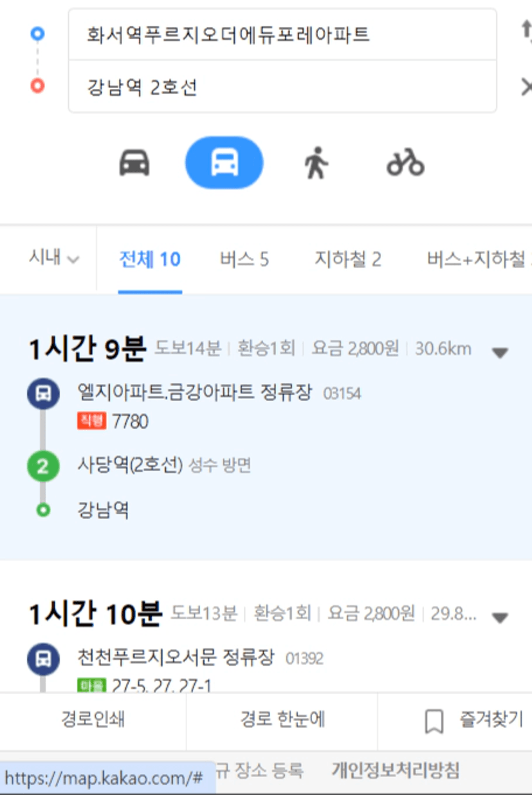Switch to bicycle directions icon

405,162
